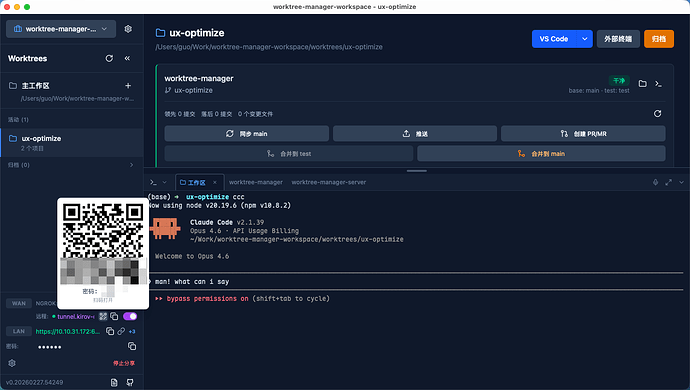Select the 主工作区 main workspace row

point(72,91)
